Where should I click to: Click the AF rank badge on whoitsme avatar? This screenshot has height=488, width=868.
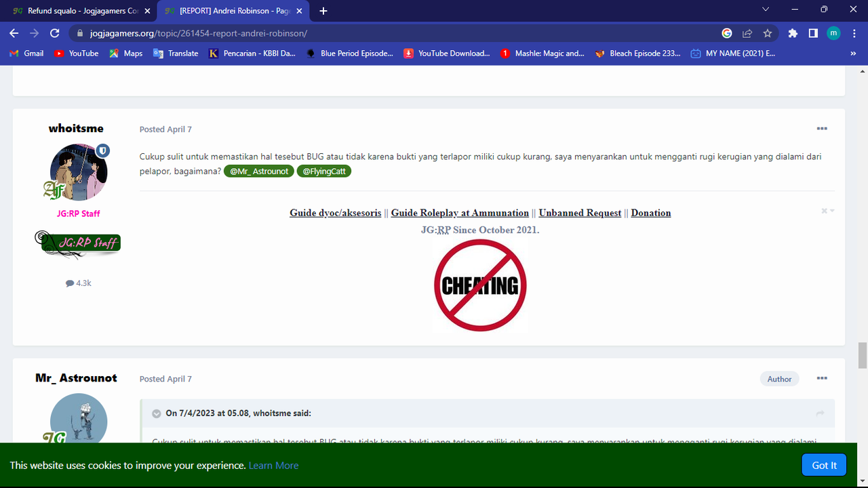tap(54, 190)
